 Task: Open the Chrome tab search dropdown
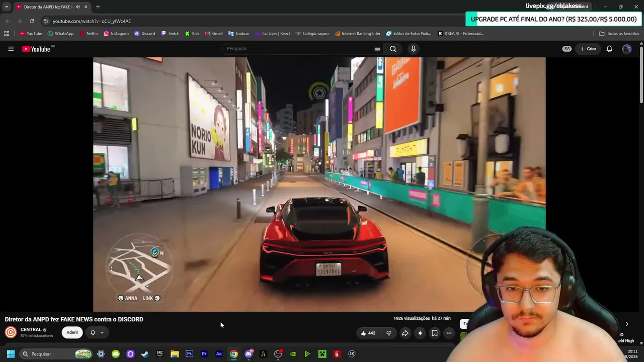pos(7,7)
